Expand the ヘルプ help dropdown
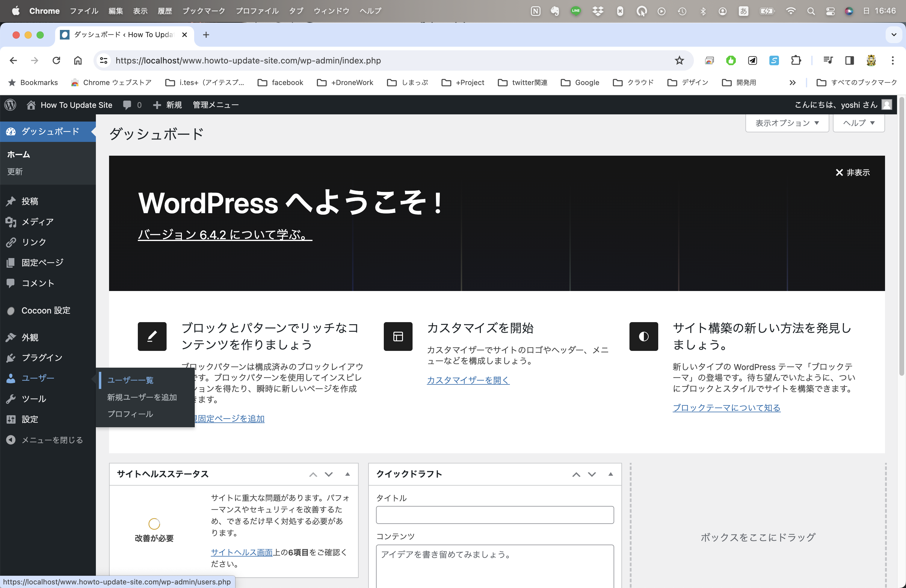This screenshot has width=906, height=588. 858,123
